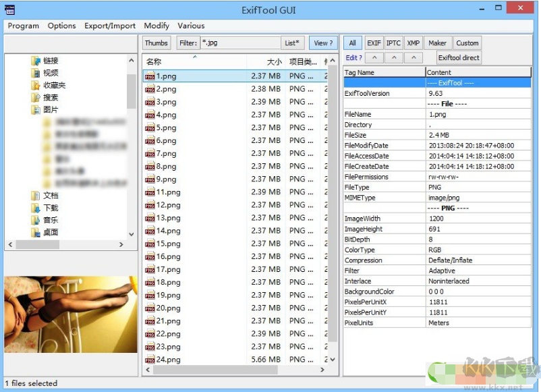Image resolution: width=541 pixels, height=392 pixels.
Task: Click the Filter input field
Action: tap(239, 43)
